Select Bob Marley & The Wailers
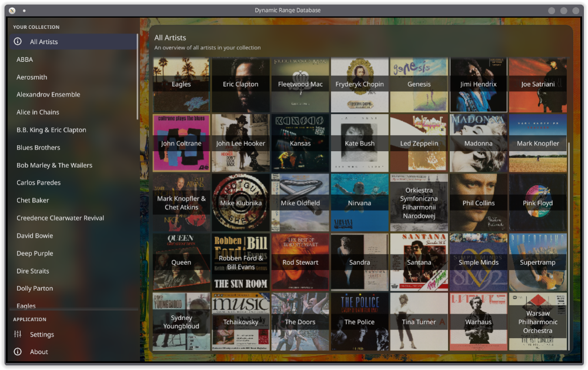 73,165
